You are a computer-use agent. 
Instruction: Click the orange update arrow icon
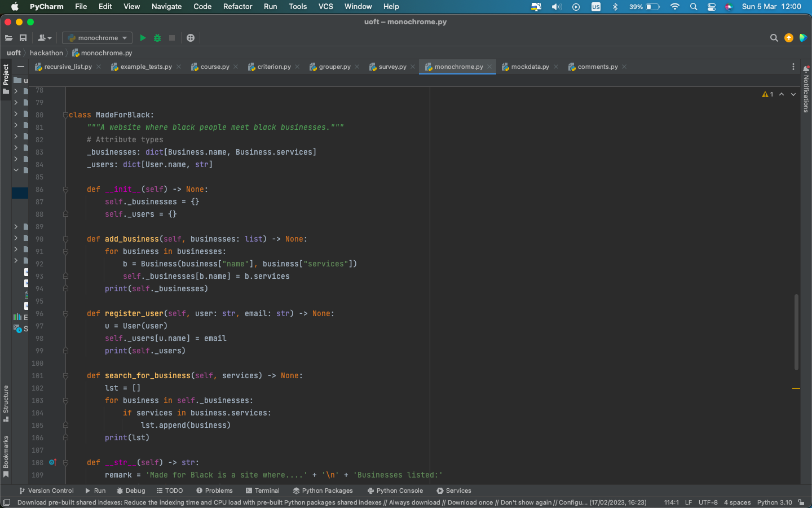788,38
